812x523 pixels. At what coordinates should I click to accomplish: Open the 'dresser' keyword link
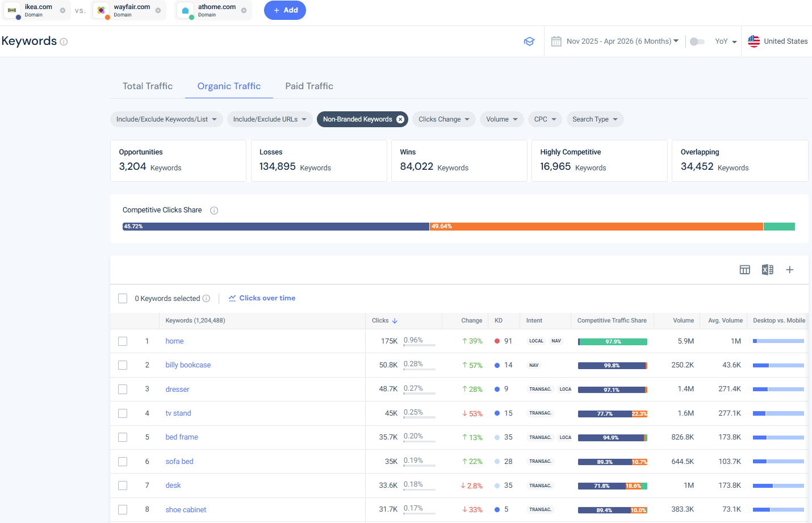click(x=177, y=390)
